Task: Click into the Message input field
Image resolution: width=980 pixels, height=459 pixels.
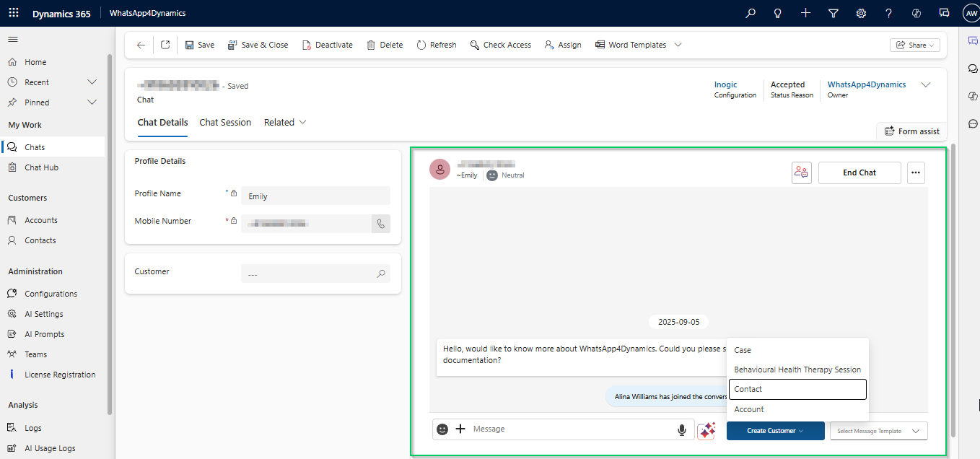Action: pos(570,429)
